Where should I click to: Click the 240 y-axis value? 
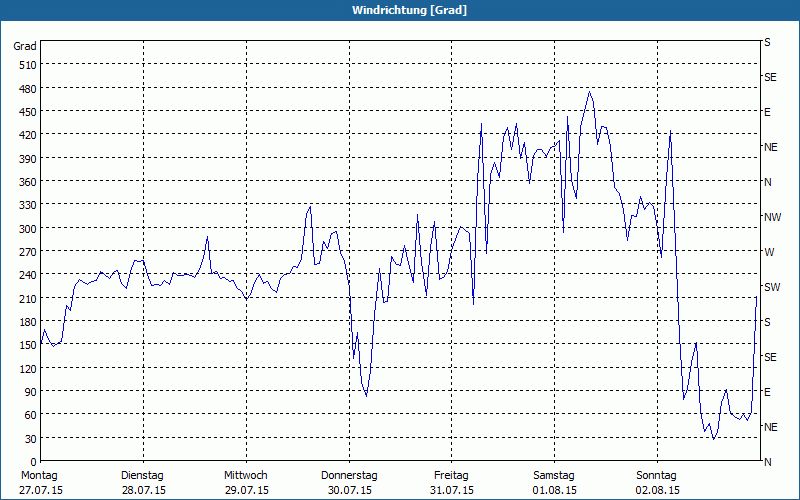click(x=28, y=276)
